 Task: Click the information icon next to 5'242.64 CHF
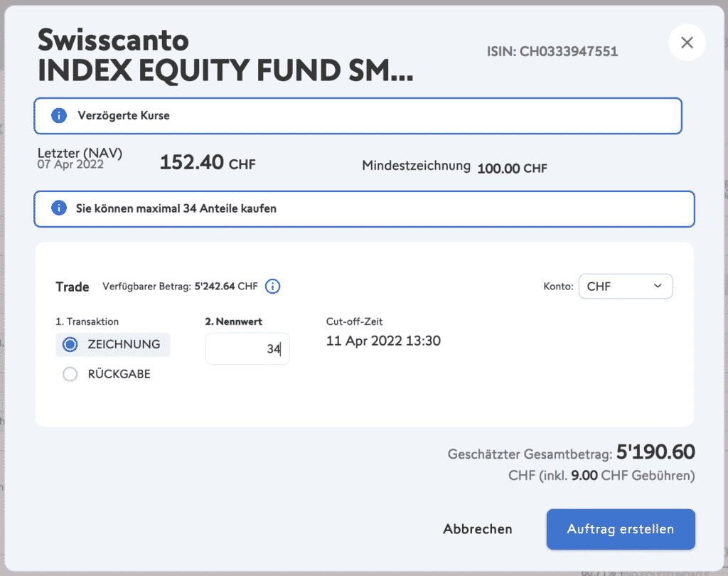point(272,286)
